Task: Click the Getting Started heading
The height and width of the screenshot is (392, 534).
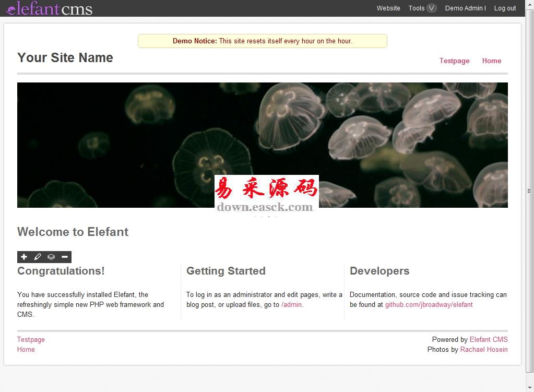Action: pyautogui.click(x=226, y=271)
